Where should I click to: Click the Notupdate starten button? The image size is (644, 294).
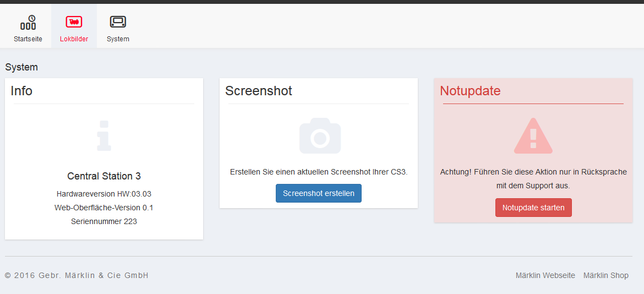pos(533,208)
